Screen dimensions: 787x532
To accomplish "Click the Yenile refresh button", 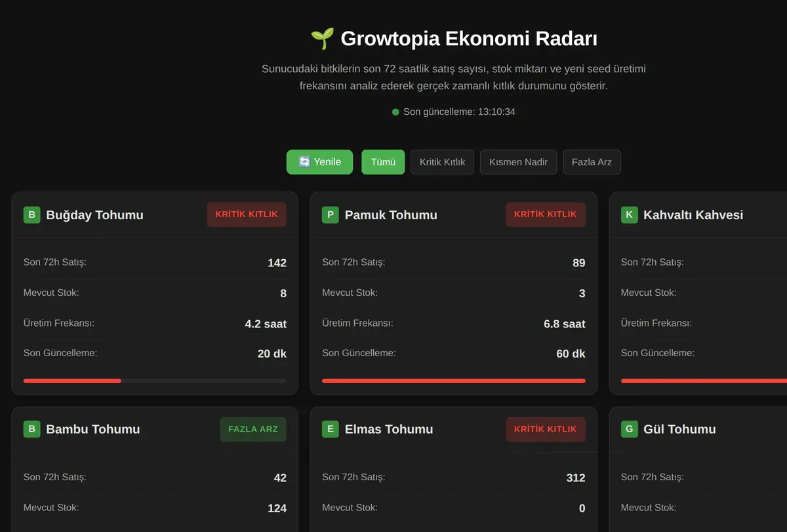I will click(x=319, y=162).
